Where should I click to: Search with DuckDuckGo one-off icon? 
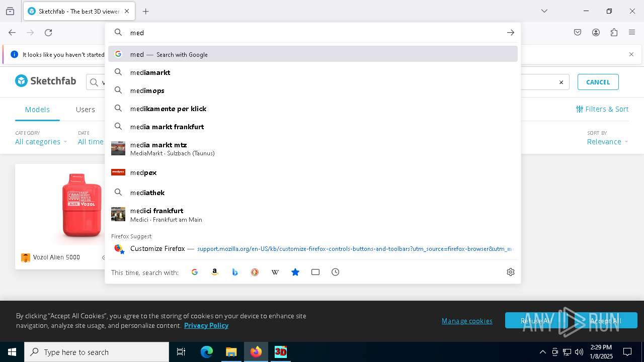[255, 272]
